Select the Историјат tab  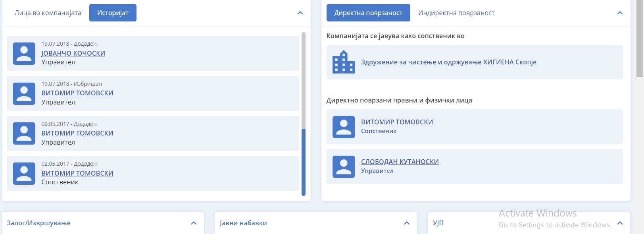113,13
